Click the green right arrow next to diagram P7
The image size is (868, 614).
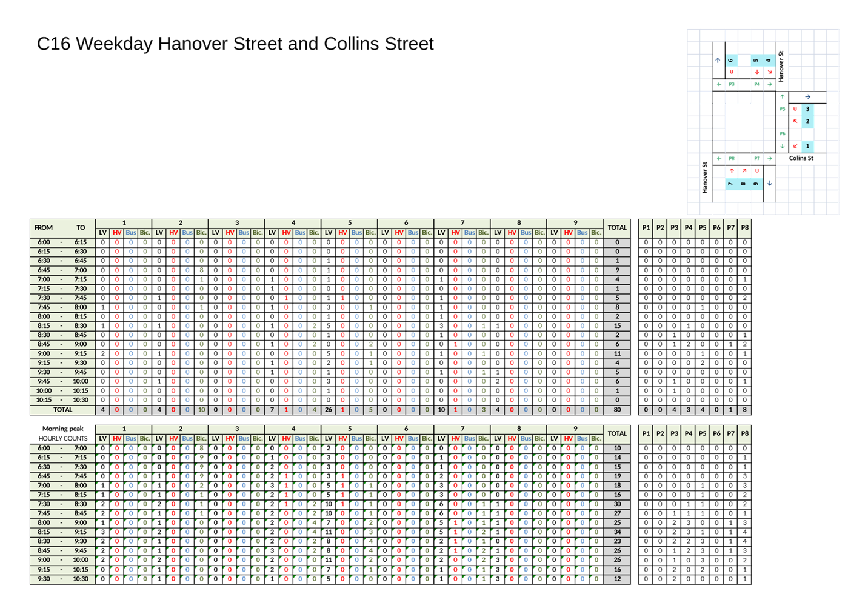[x=770, y=158]
